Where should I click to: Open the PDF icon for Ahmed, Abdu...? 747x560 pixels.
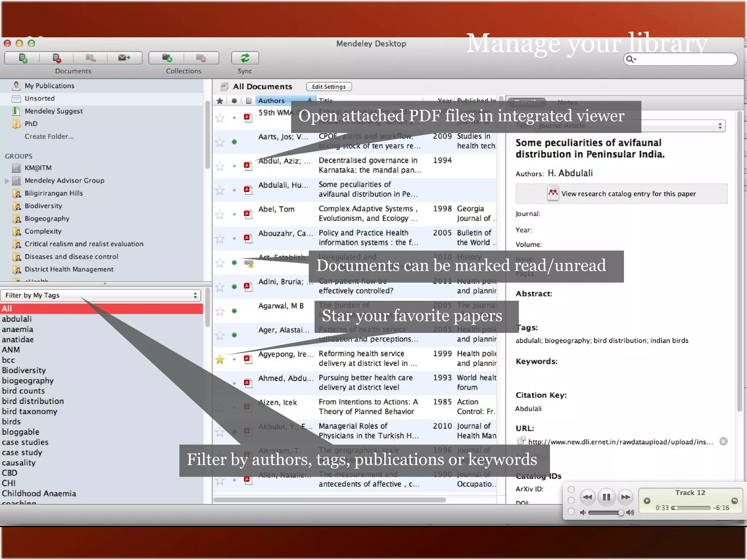tap(248, 383)
